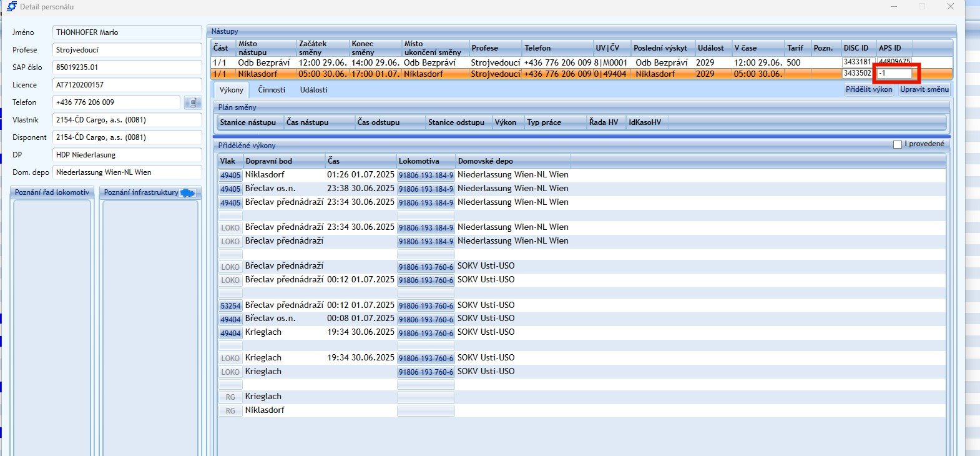Click the Czech map icon beside Poznání infrastruktury
Image resolution: width=980 pixels, height=456 pixels.
tap(187, 193)
